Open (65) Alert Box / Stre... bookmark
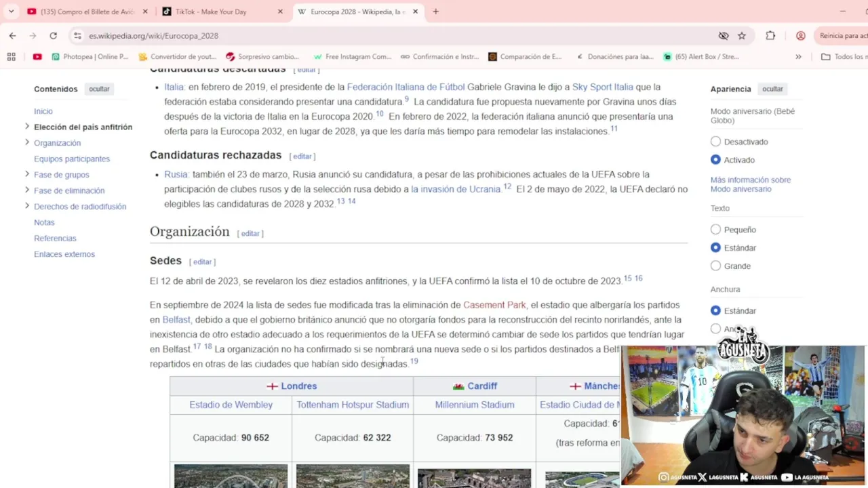This screenshot has height=488, width=868. [701, 57]
